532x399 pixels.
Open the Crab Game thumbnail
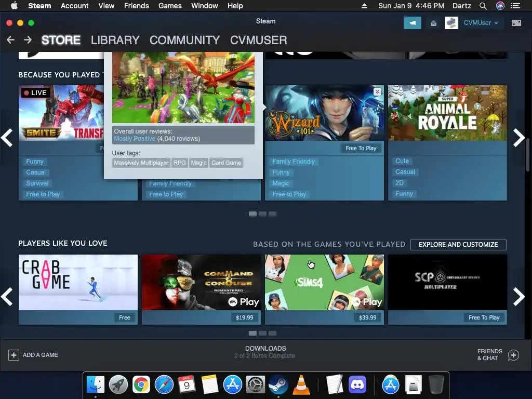[x=78, y=282]
